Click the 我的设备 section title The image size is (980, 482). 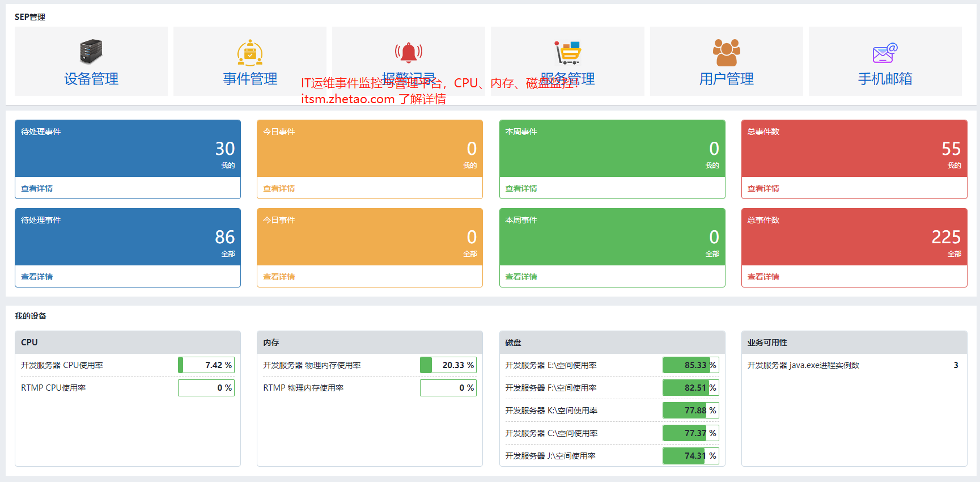point(31,316)
